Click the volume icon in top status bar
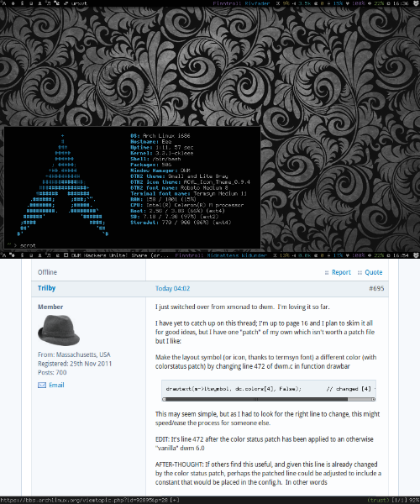Image resolution: width=420 pixels, height=504 pixels. (370, 3)
